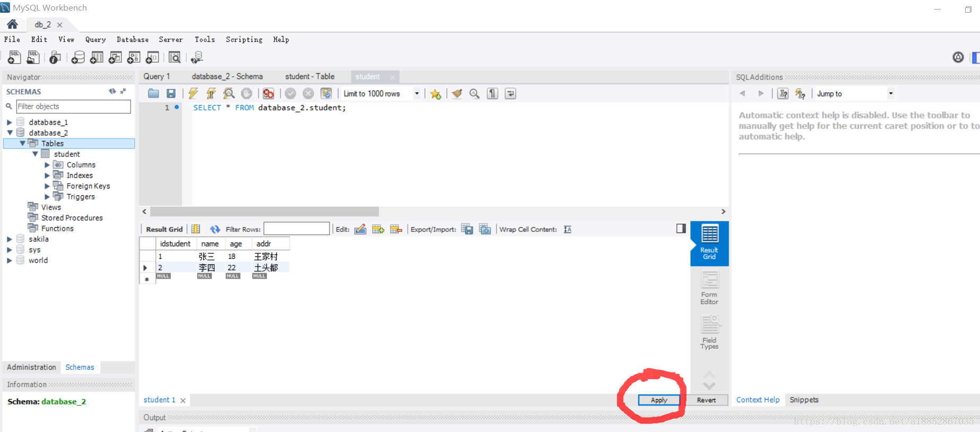980x432 pixels.
Task: Open the Field Types view
Action: click(x=709, y=333)
